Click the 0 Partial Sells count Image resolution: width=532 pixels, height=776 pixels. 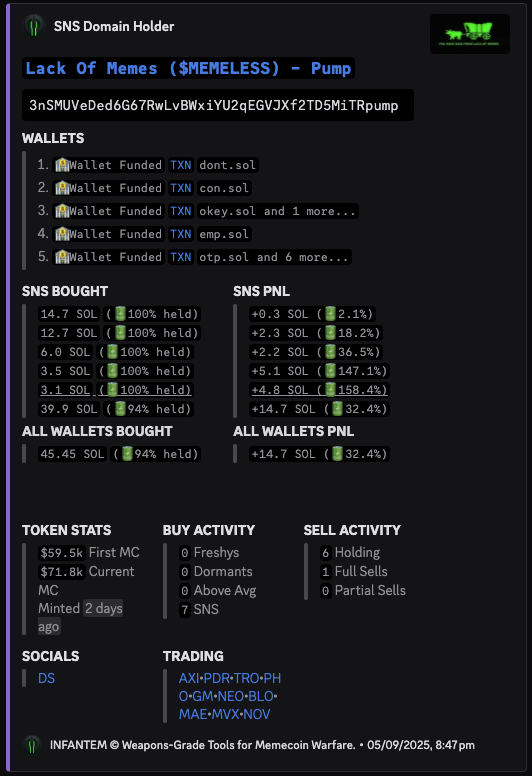(326, 591)
